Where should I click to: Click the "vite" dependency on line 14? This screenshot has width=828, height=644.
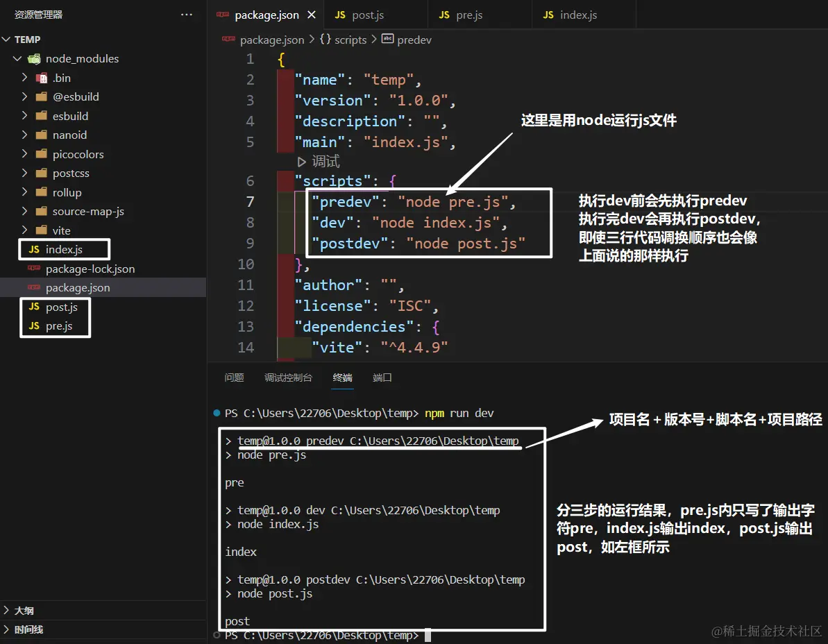[337, 348]
